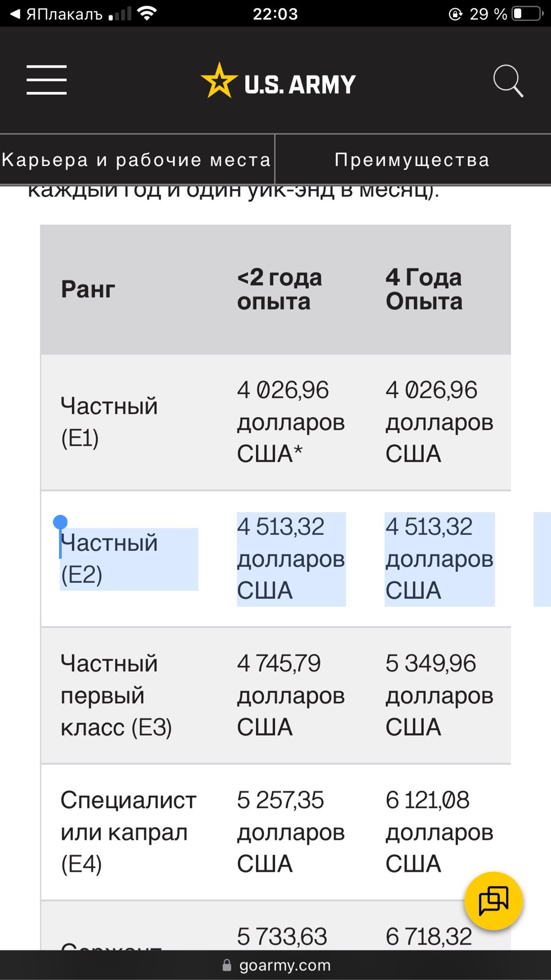Tap the battery indicator icon
This screenshot has height=980, width=551.
pos(528,14)
